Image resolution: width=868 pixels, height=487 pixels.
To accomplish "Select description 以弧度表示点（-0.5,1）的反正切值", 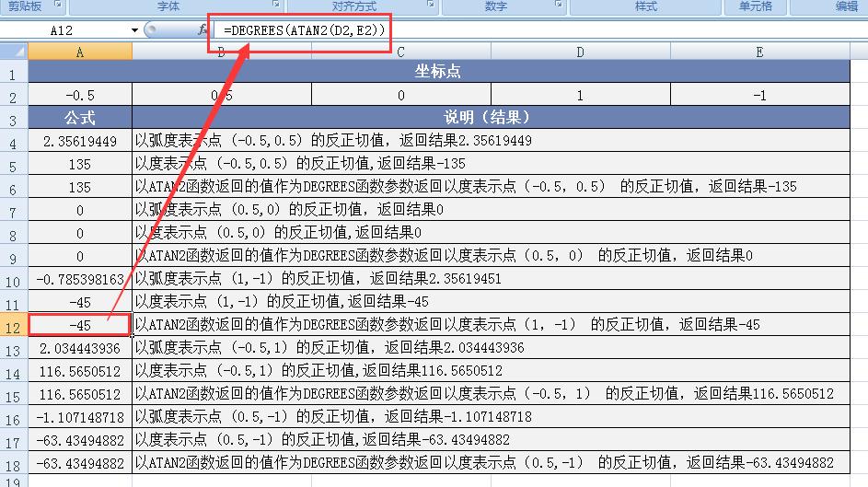I will pyautogui.click(x=491, y=348).
